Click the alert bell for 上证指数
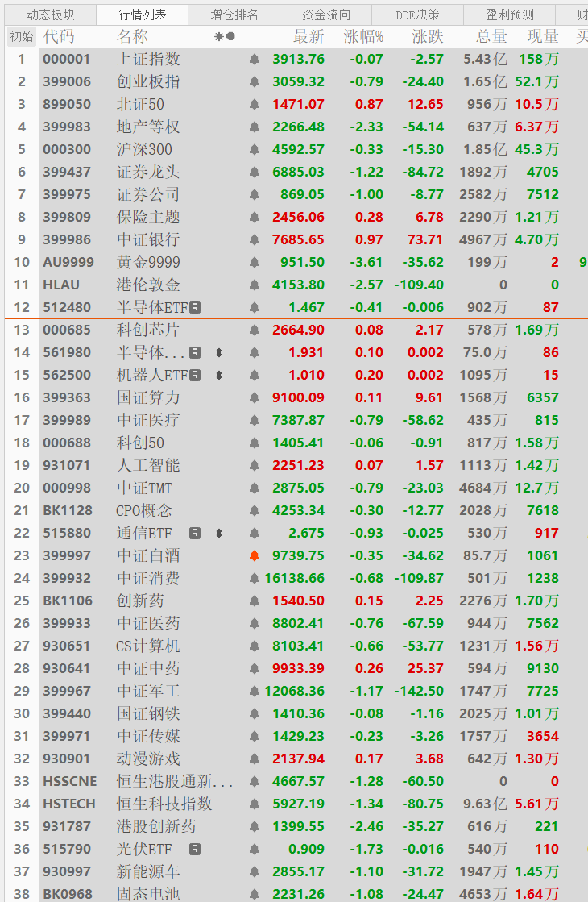The width and height of the screenshot is (588, 902). point(254,60)
